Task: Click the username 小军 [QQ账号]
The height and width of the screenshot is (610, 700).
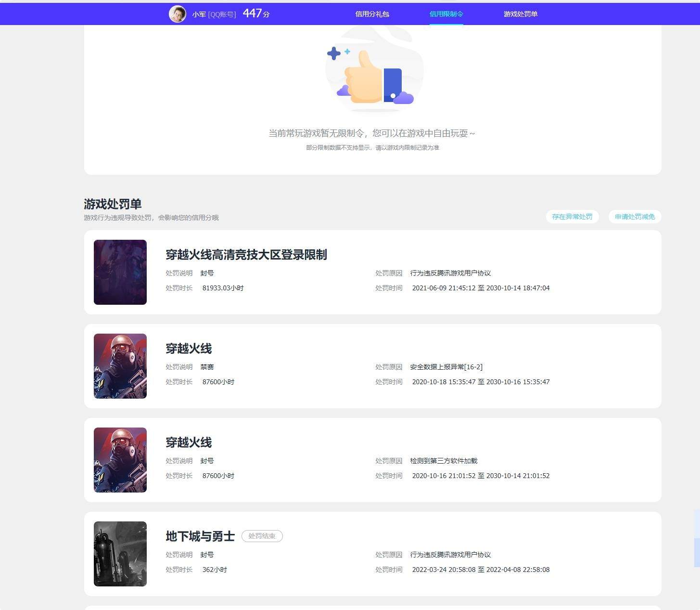Action: coord(214,14)
